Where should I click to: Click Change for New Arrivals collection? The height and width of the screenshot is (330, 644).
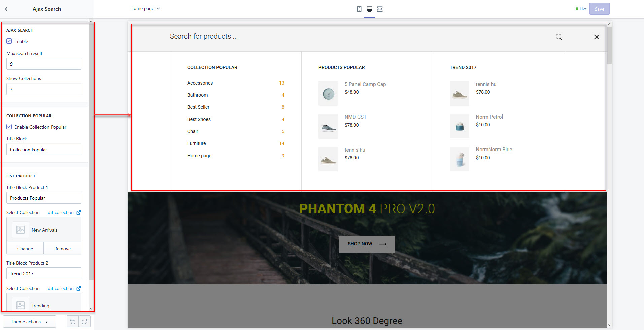point(25,249)
